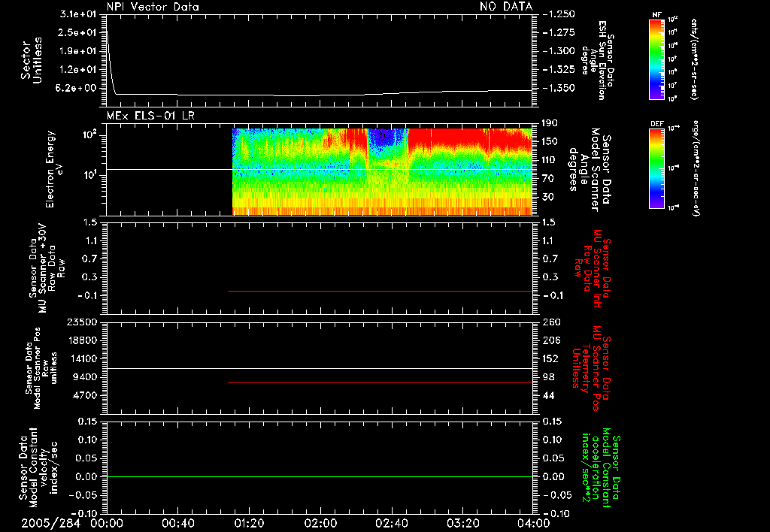
Task: Click the '-1.350' elevation axis value
Action: click(x=559, y=89)
